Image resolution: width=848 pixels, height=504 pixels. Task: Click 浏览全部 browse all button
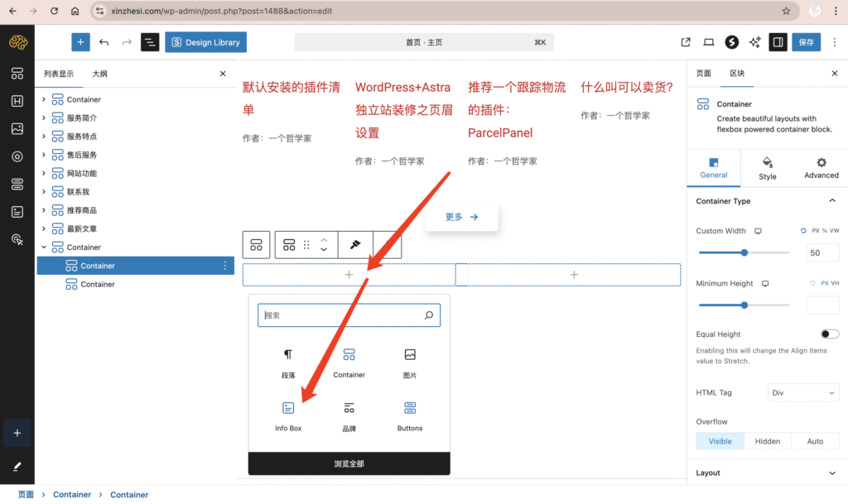(349, 464)
